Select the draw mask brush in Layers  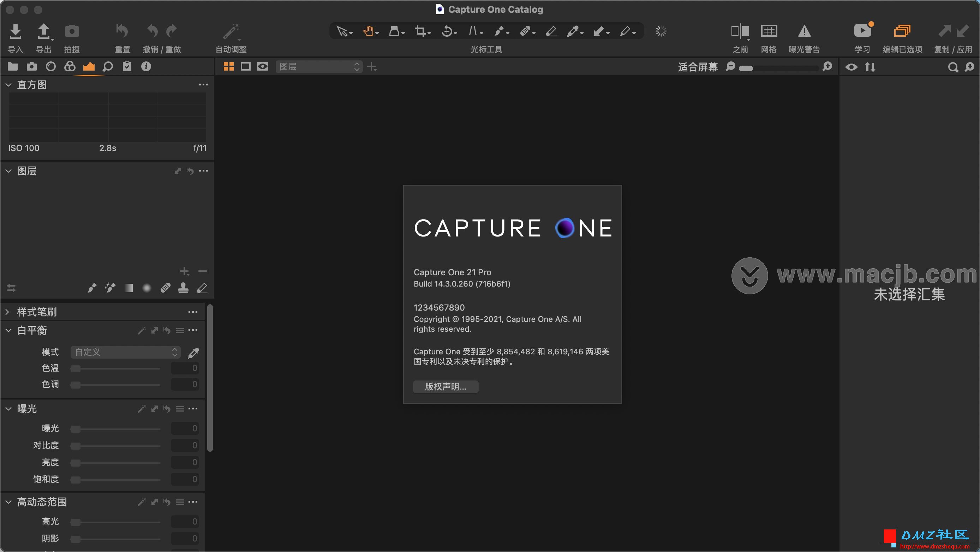pyautogui.click(x=92, y=288)
